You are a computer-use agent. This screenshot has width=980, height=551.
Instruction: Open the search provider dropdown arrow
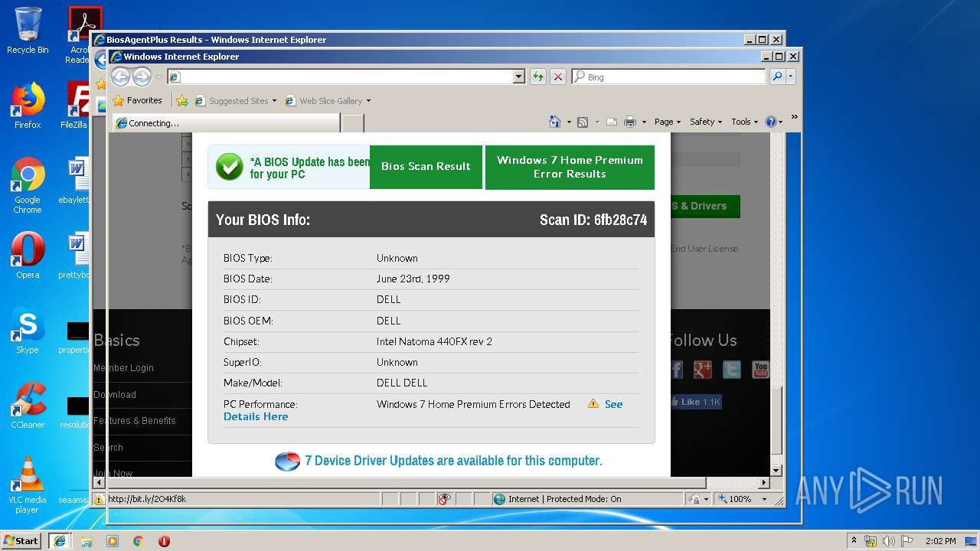coord(791,77)
